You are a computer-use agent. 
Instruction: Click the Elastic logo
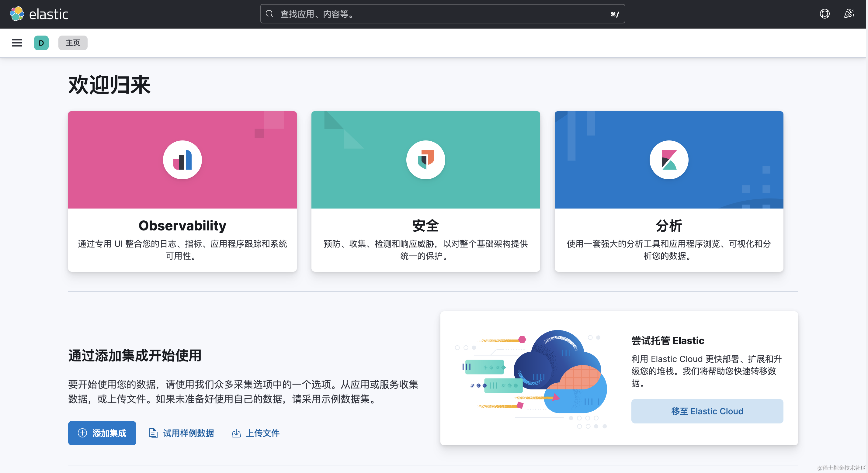coord(39,14)
